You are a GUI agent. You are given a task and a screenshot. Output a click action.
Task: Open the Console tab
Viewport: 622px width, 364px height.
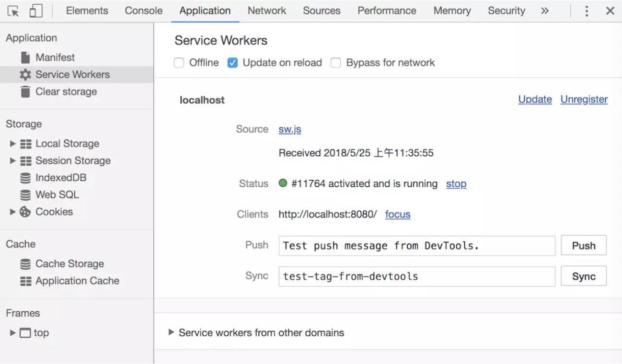point(143,10)
